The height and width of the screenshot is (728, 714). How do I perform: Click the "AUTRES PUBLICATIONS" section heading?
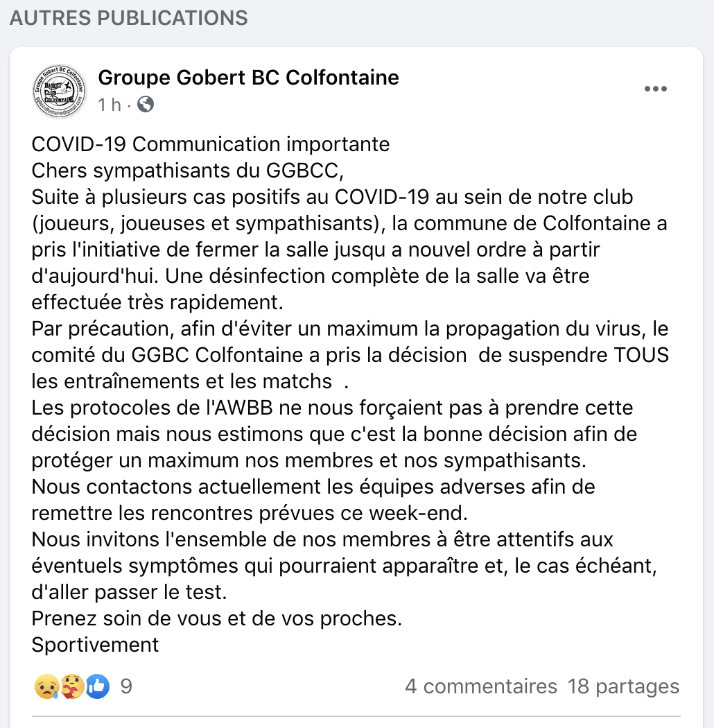pos(129,18)
